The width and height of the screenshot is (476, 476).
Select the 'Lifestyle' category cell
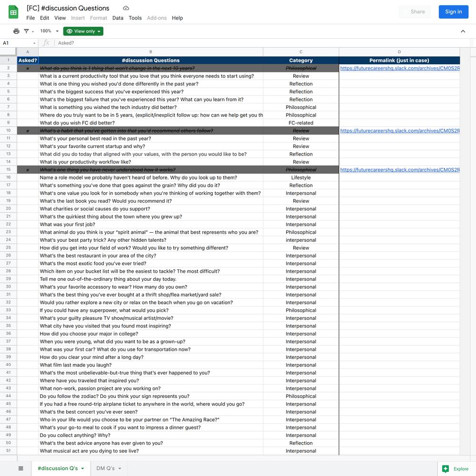301,178
